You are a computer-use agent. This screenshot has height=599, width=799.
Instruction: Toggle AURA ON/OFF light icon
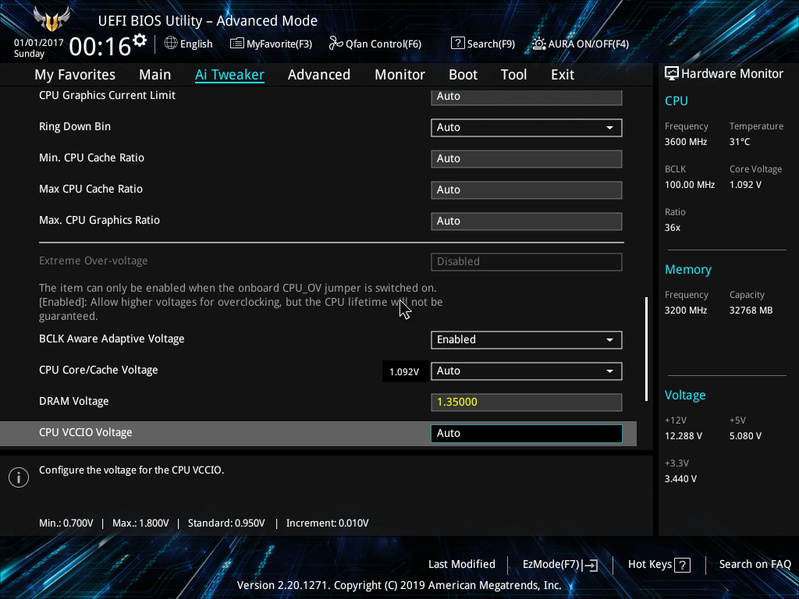[539, 43]
